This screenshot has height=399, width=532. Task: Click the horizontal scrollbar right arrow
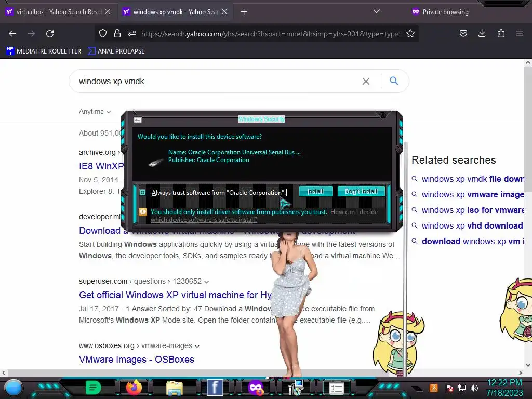tap(521, 373)
